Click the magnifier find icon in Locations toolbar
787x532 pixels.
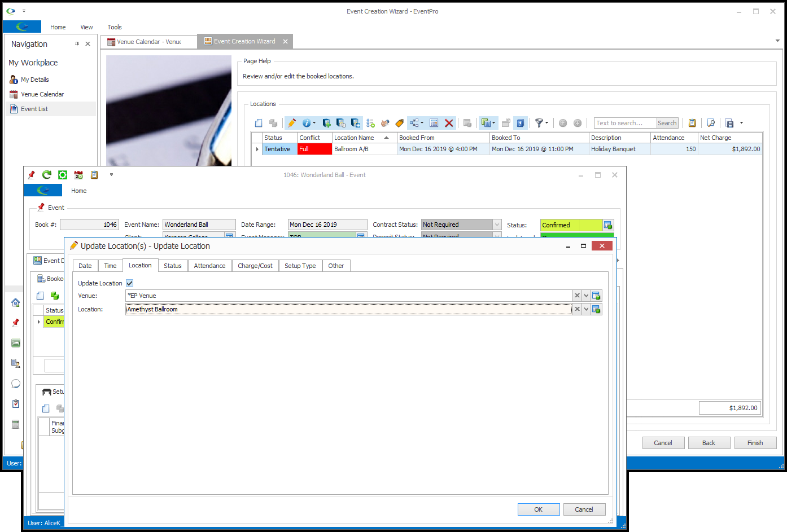click(x=711, y=123)
